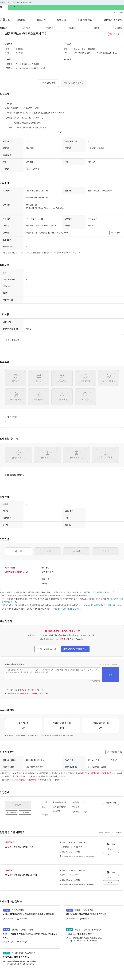Open 화동주간보호센터 사회복지사 구인 posting
Viewport: 124px width, 980px height.
pyautogui.click(x=21, y=875)
